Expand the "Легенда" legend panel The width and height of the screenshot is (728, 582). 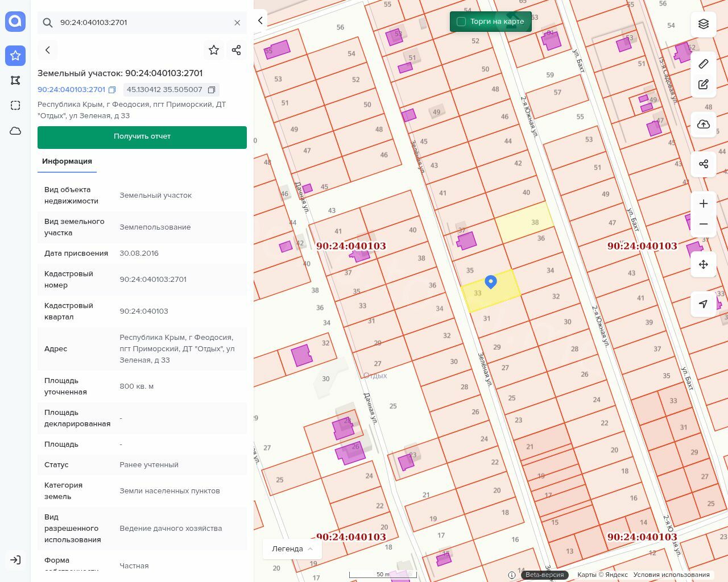(292, 549)
